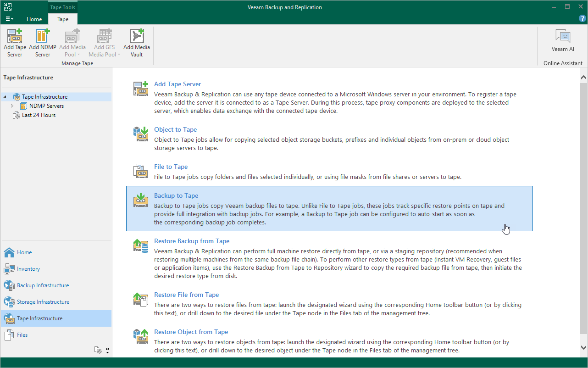The height and width of the screenshot is (368, 588).
Task: Click the Add Tape Server ribbon button
Action: tap(15, 43)
